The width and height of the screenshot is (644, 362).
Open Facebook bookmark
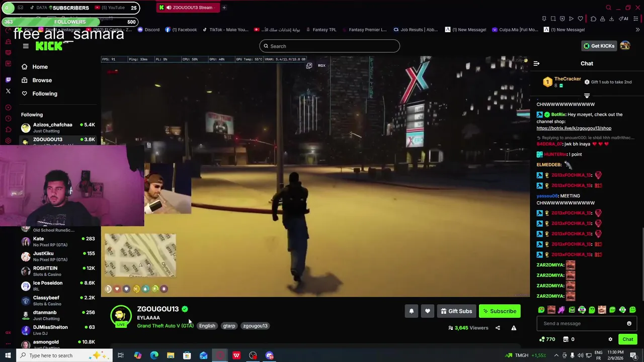pyautogui.click(x=181, y=30)
